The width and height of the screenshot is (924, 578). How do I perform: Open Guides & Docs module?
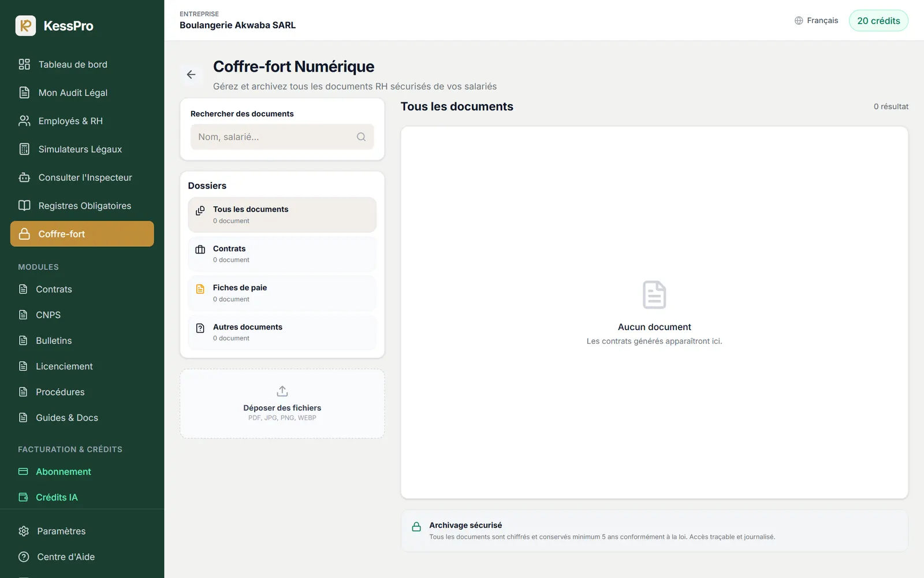coord(82,417)
